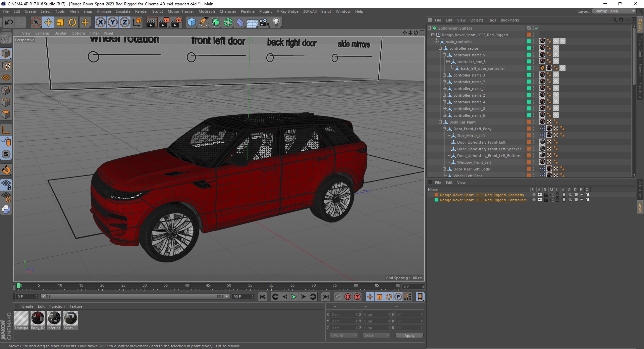Open the Character menu
This screenshot has width=644, height=349.
point(228,11)
